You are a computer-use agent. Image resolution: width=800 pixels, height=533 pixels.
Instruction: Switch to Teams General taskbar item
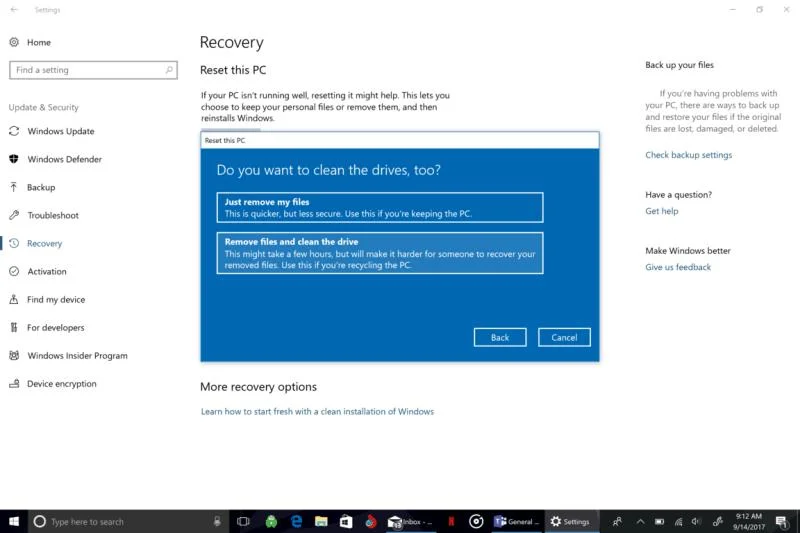coord(516,521)
